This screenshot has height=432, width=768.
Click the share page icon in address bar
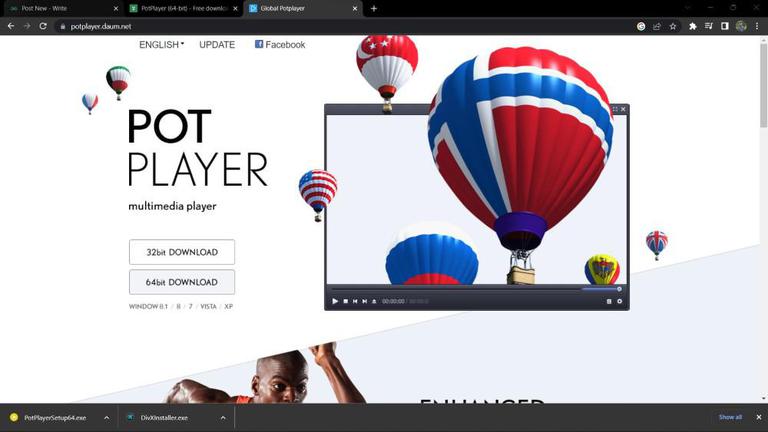[657, 26]
